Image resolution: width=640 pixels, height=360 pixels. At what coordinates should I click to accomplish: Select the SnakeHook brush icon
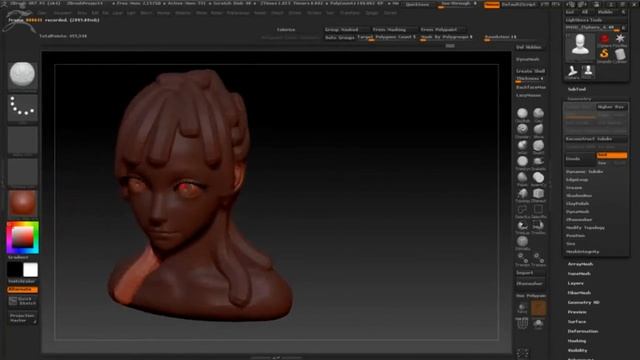pos(538,162)
